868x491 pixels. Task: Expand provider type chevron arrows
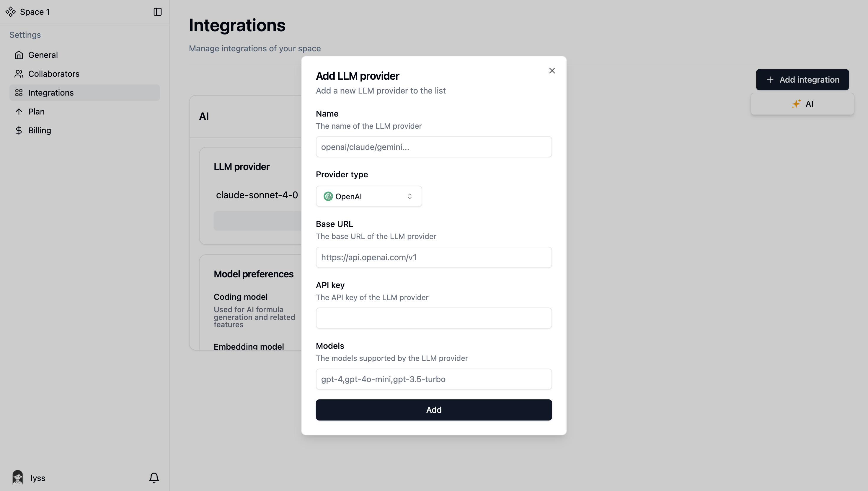pyautogui.click(x=409, y=196)
